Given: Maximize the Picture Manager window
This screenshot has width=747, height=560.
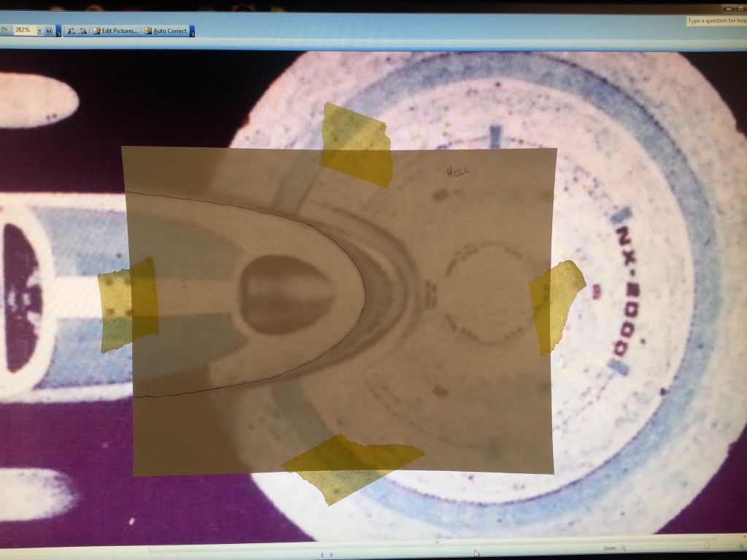Looking at the screenshot, I should 741,8.
